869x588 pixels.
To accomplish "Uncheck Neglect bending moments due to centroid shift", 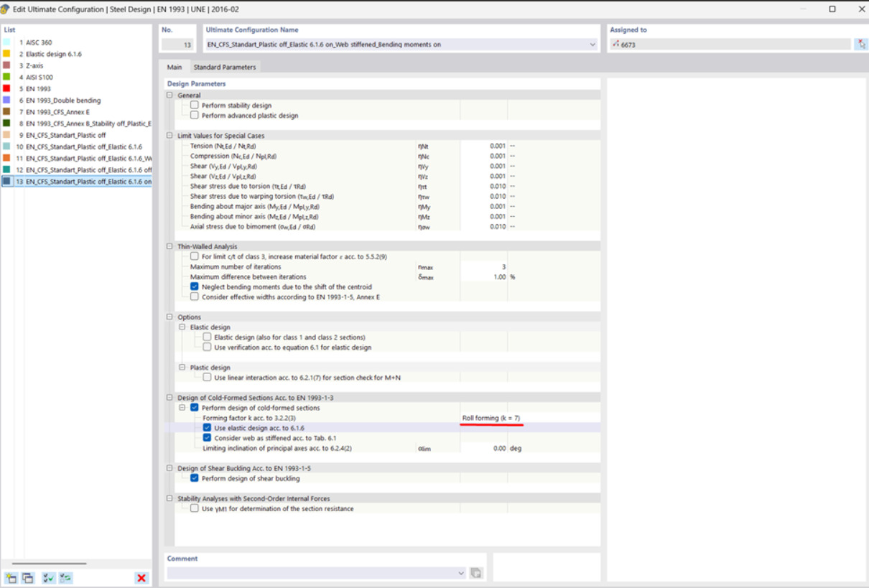I will [195, 286].
